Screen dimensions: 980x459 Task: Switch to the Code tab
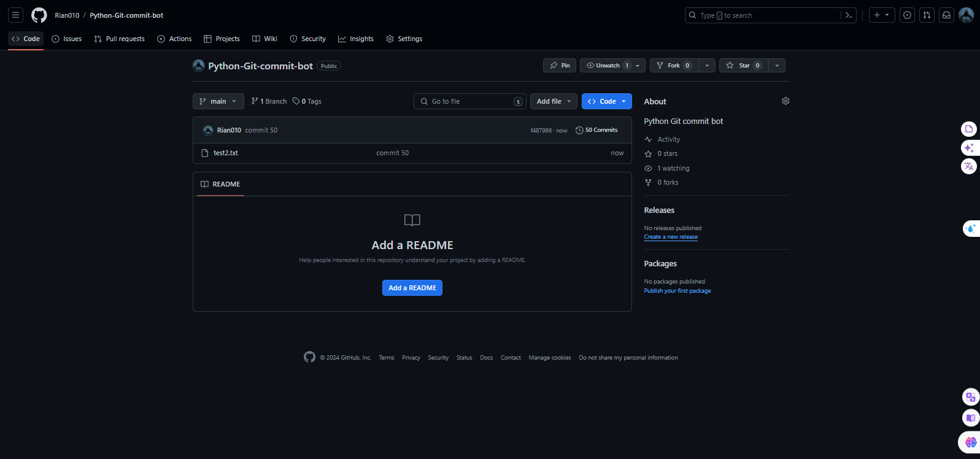click(26, 39)
